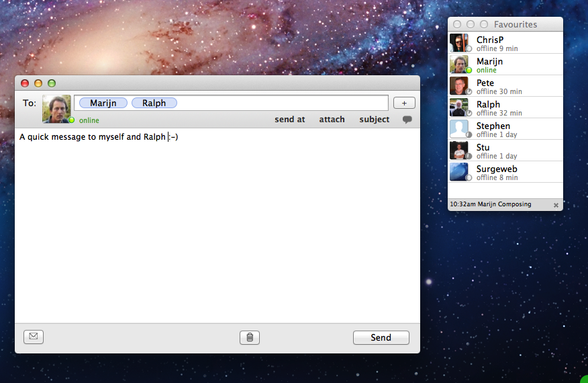This screenshot has height=383, width=588.
Task: Click Stephen's placeholder avatar in Favourites
Action: pos(459,129)
